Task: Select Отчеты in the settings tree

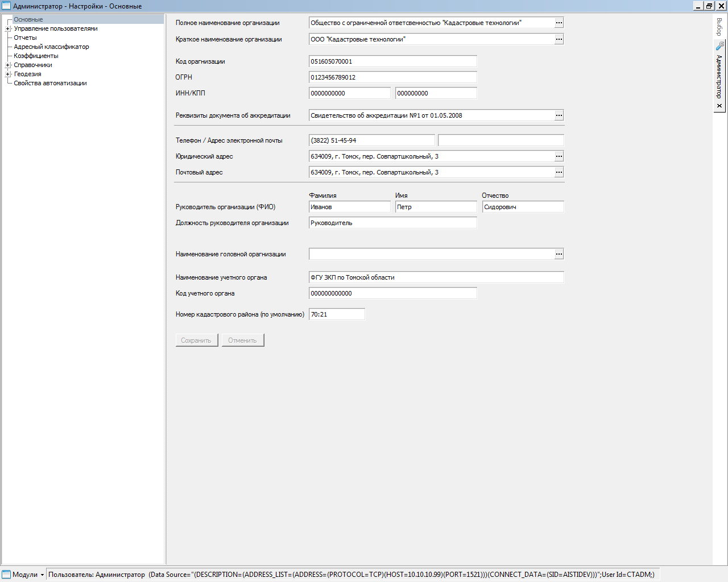Action: pos(25,38)
